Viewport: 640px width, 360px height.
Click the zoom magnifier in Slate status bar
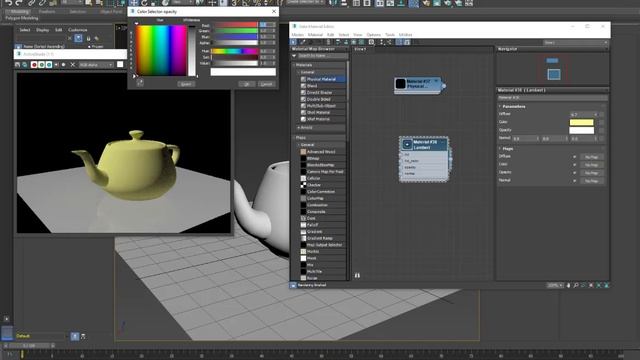(576, 285)
